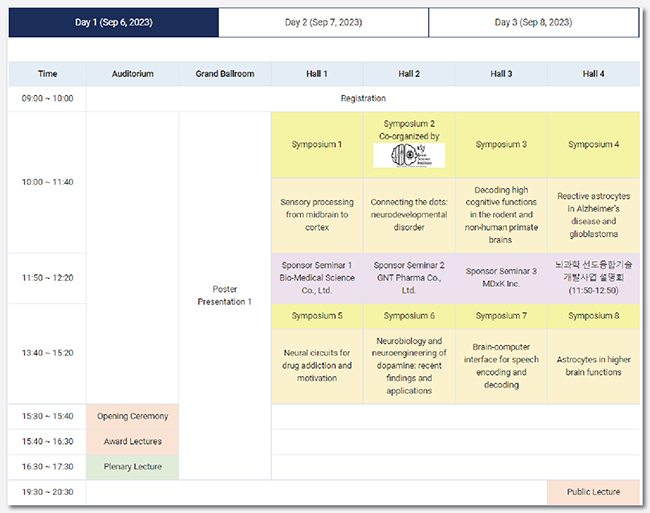Open Neural circuits for drug addiction session
The width and height of the screenshot is (650, 513).
coord(317,366)
